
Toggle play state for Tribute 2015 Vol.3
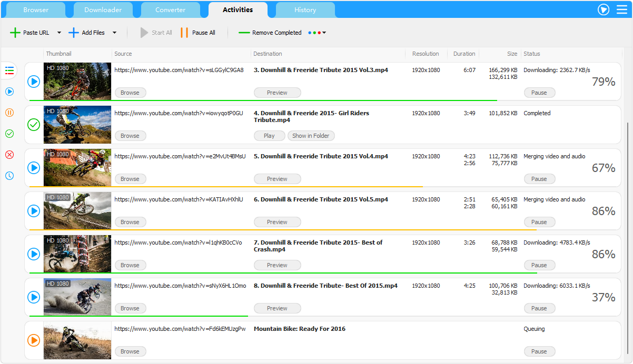click(x=34, y=82)
